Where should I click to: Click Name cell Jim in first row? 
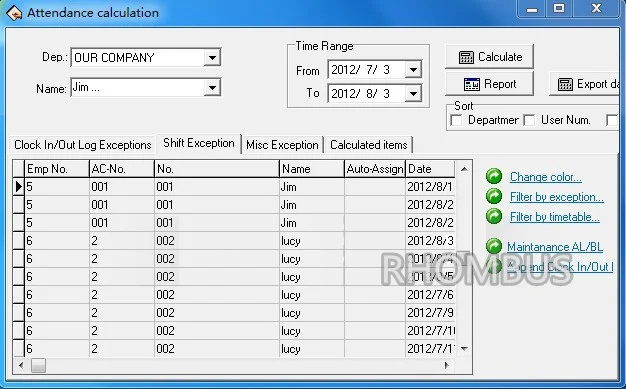pyautogui.click(x=312, y=187)
